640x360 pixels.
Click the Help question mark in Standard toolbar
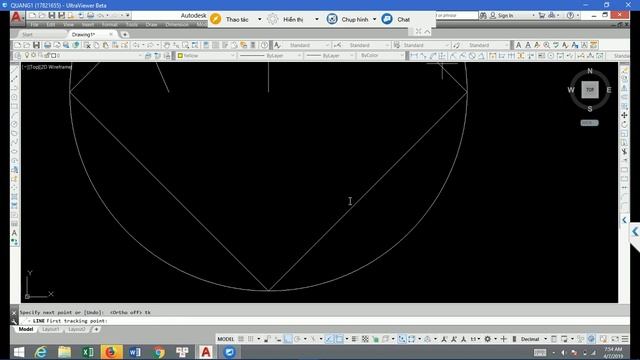pos(264,45)
